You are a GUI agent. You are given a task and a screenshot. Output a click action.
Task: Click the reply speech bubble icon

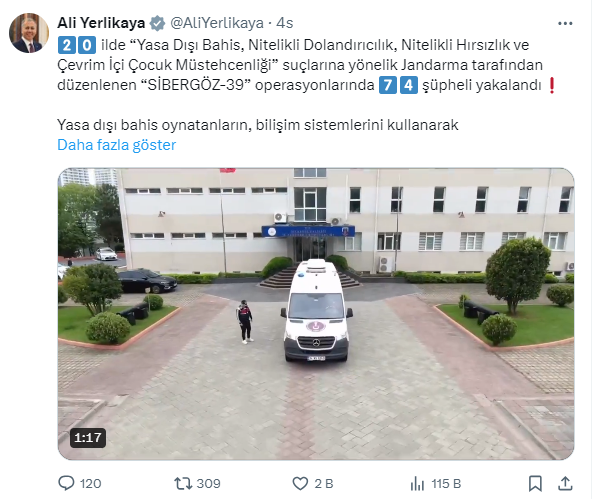pos(66,483)
